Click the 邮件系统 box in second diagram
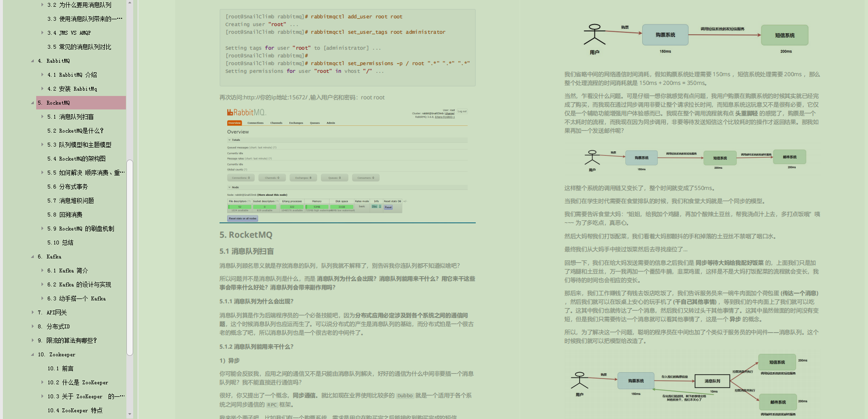The width and height of the screenshot is (868, 419). click(789, 157)
